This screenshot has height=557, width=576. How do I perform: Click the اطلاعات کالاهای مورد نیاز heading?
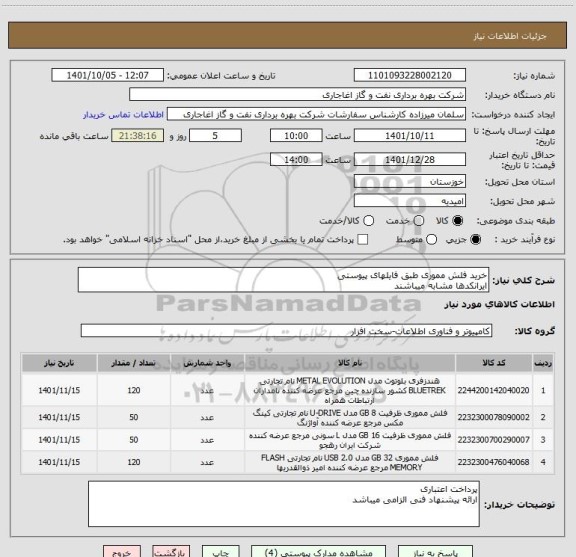(x=500, y=305)
